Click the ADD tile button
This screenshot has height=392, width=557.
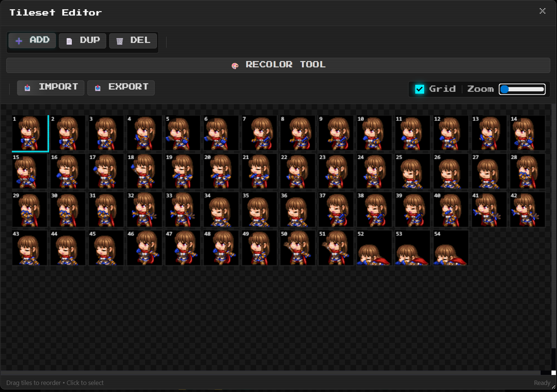32,40
